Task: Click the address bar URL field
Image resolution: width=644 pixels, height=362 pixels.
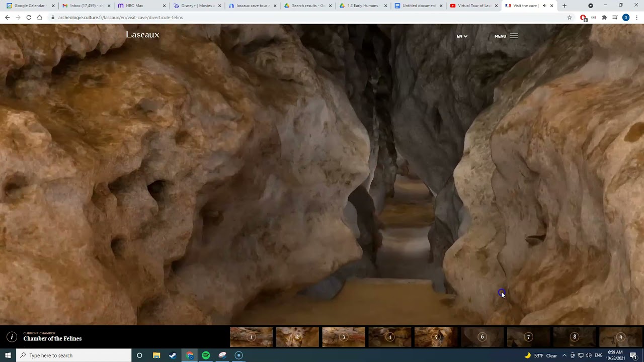Action: tap(307, 17)
